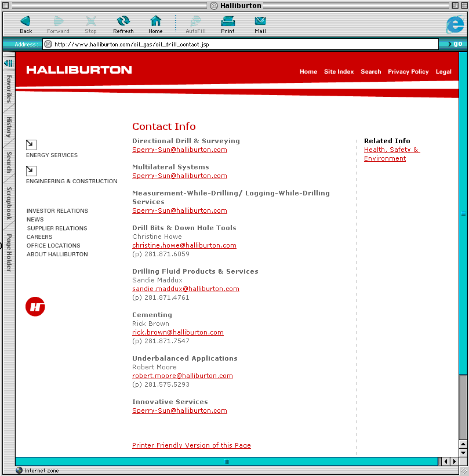Click the Internet zone globe icon
469x476 pixels.
click(x=19, y=470)
